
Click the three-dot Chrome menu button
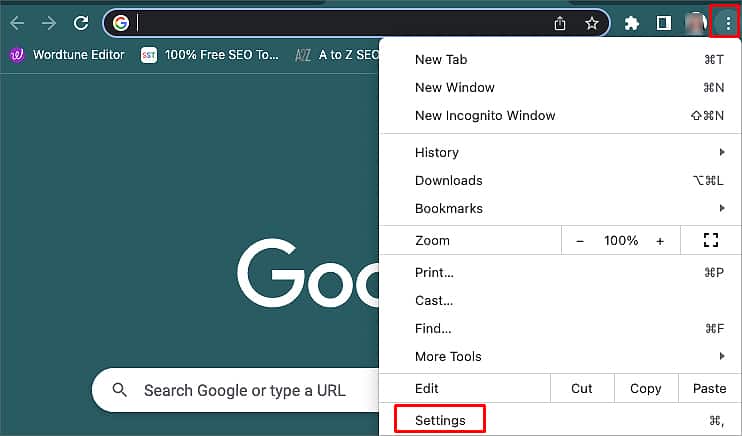(727, 23)
